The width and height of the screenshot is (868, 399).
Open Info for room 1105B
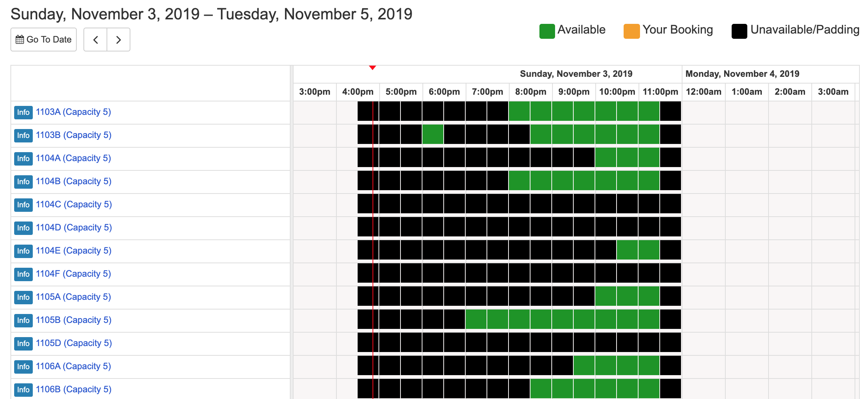[x=23, y=320]
